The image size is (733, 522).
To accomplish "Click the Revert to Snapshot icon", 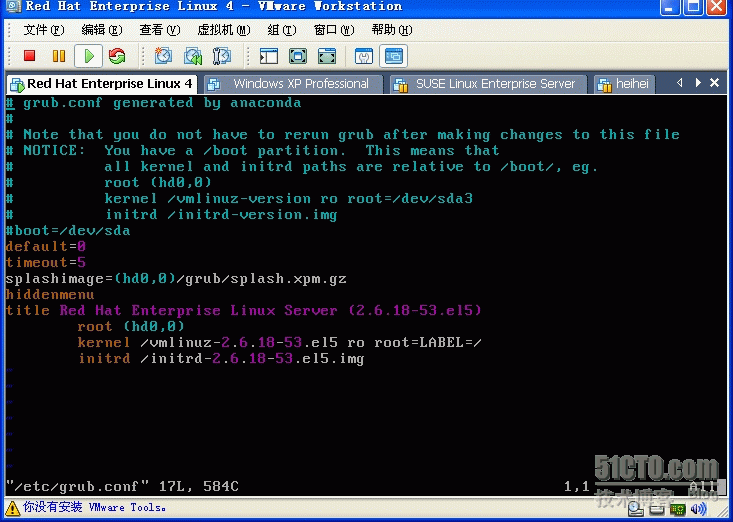I will pos(193,56).
